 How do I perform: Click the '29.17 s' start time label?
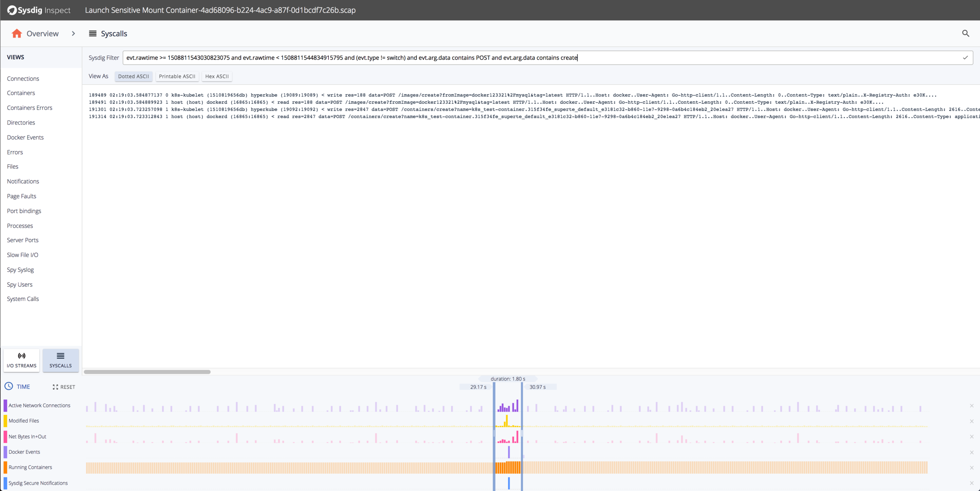tap(478, 387)
